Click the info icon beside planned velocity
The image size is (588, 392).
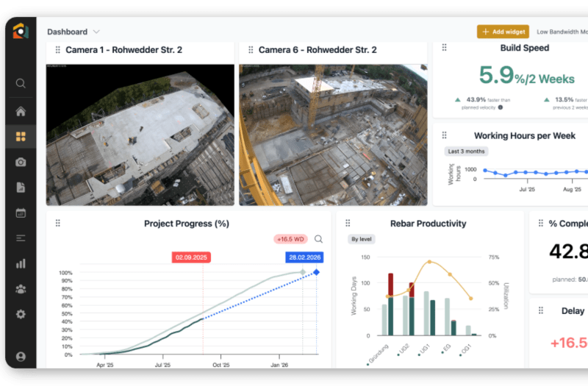click(x=501, y=107)
